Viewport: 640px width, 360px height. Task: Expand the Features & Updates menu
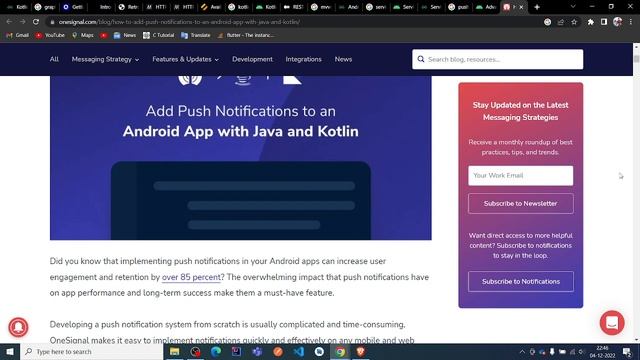tap(185, 59)
